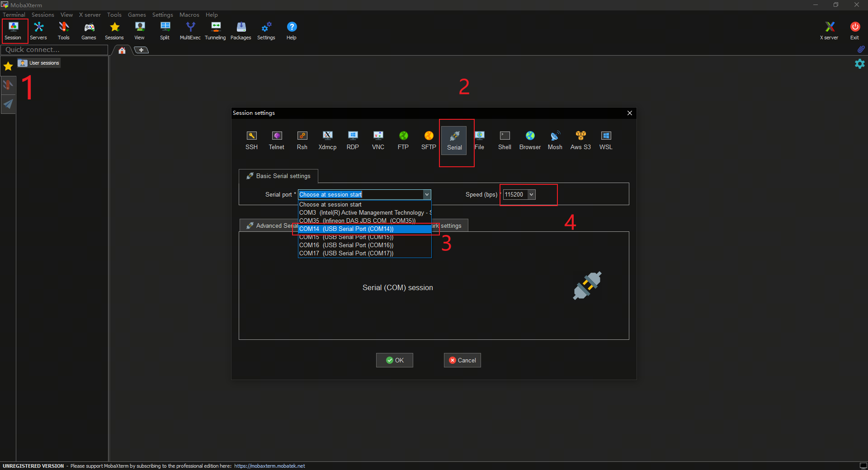
Task: Select COM16 USB Serial Port option
Action: (365, 245)
